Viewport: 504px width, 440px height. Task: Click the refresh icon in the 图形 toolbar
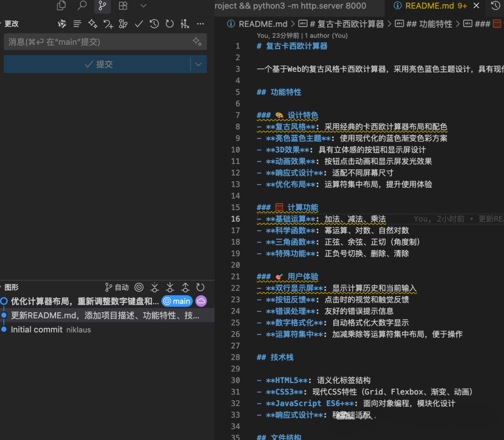coord(200,287)
